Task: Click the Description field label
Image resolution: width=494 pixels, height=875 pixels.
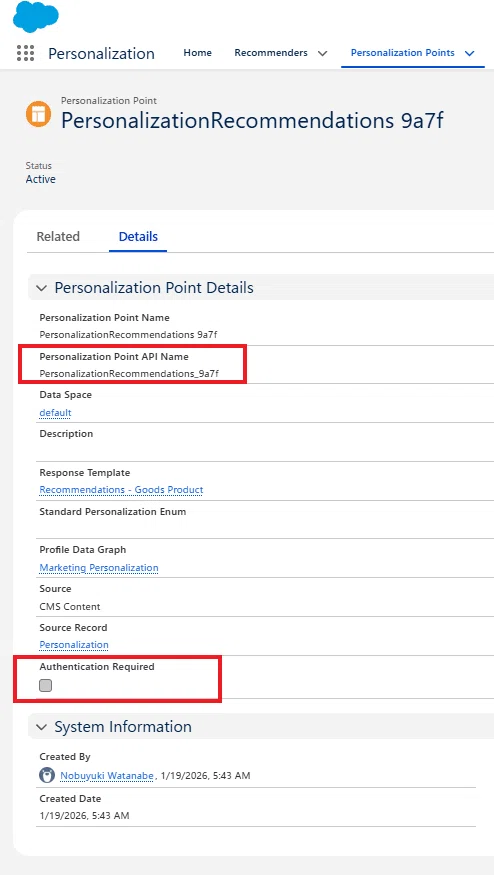Action: [x=66, y=434]
